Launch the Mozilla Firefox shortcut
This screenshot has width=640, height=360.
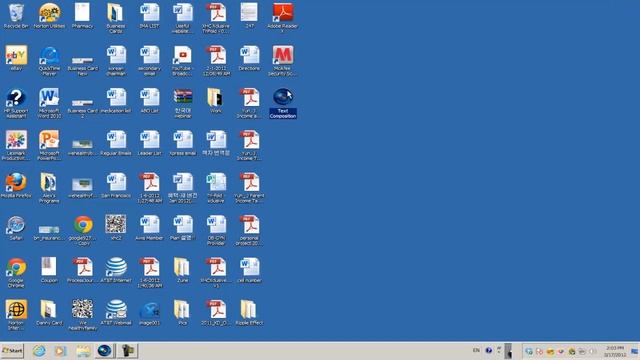(16, 186)
